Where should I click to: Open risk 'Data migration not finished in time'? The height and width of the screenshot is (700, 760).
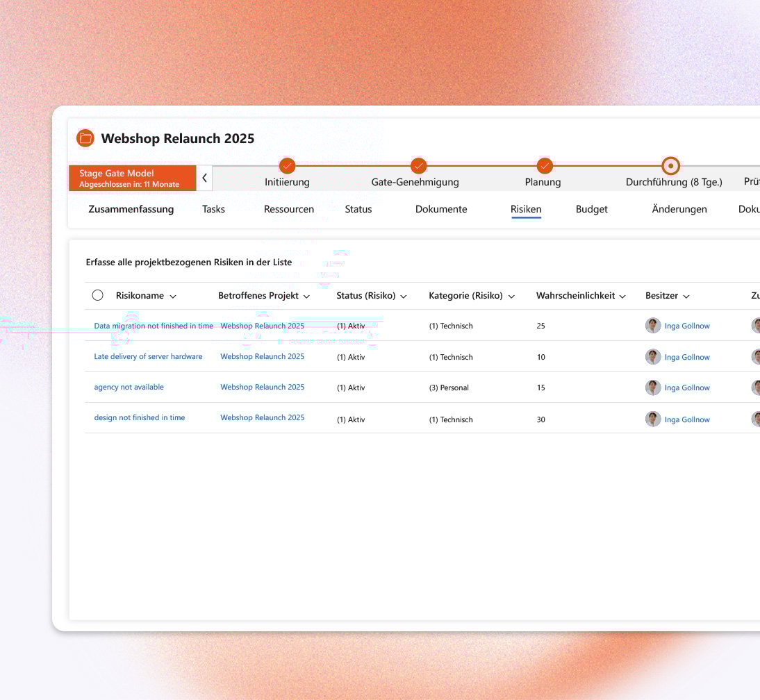click(x=154, y=326)
